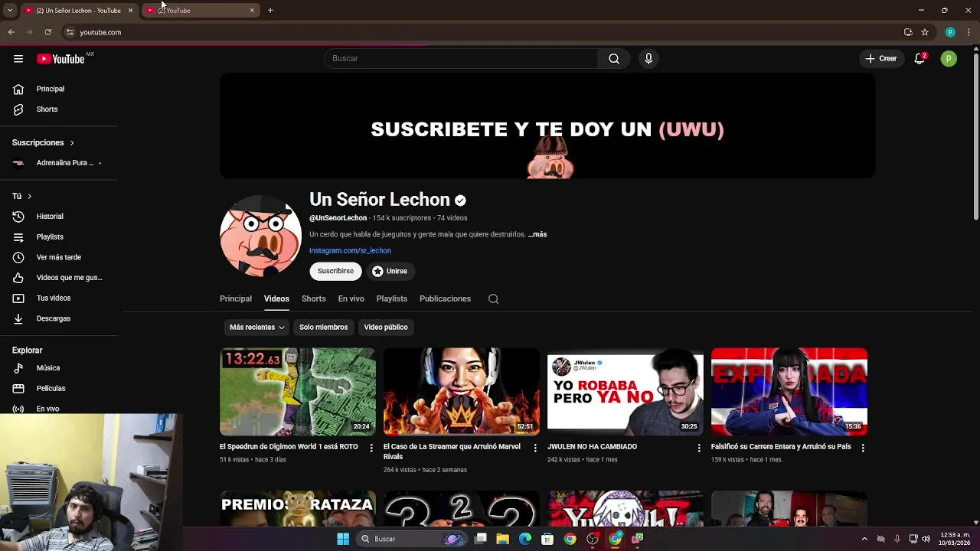This screenshot has height=551, width=980.
Task: Open the YouTube hamburger guide menu
Action: coord(18,59)
